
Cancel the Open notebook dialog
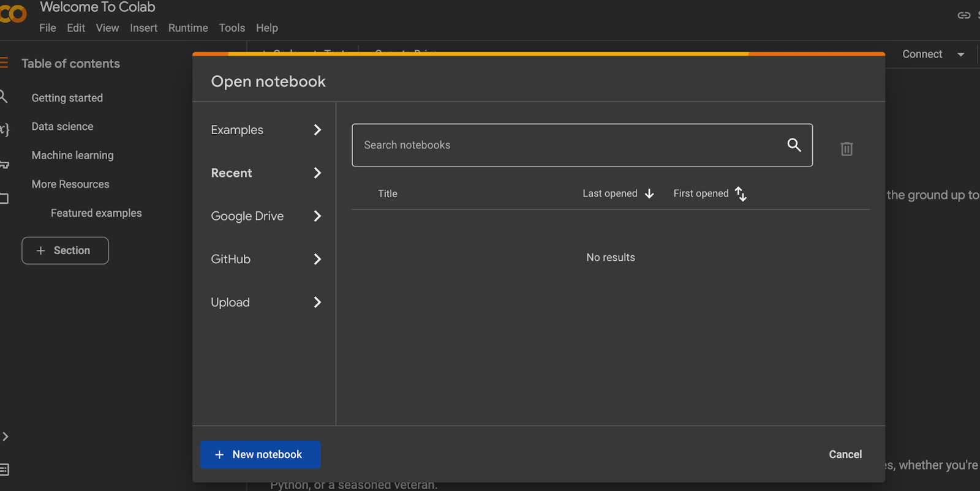845,454
